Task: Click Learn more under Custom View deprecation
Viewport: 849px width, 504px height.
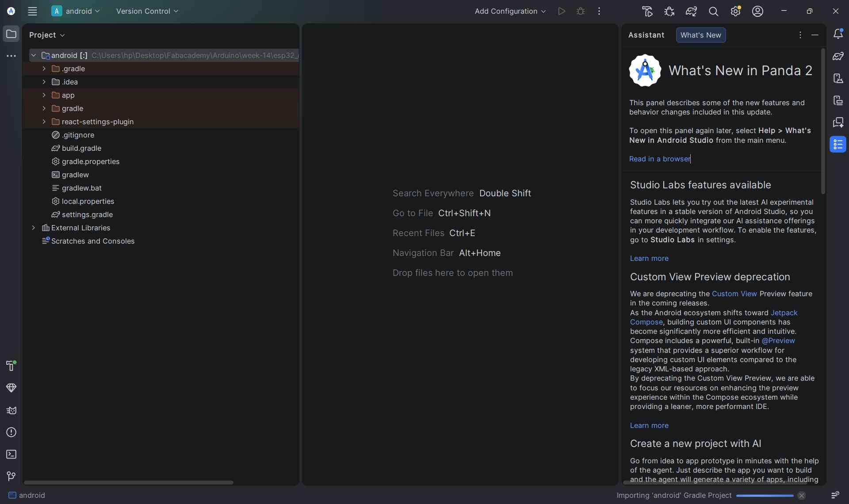Action: click(x=649, y=425)
